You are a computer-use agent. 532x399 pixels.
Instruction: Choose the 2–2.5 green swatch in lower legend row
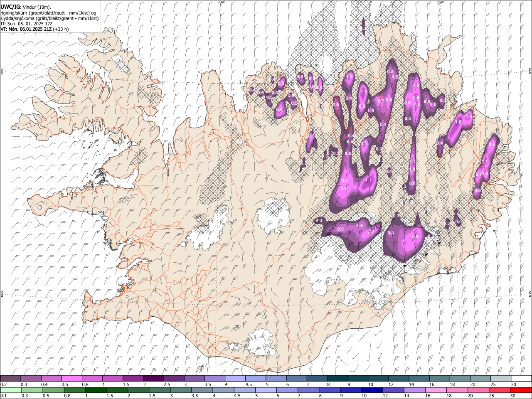[x=138, y=390]
